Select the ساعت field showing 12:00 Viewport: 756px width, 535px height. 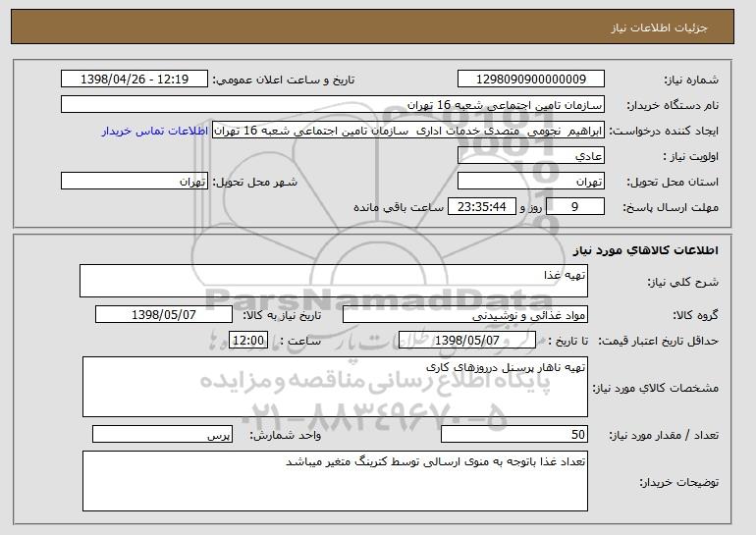tap(248, 341)
